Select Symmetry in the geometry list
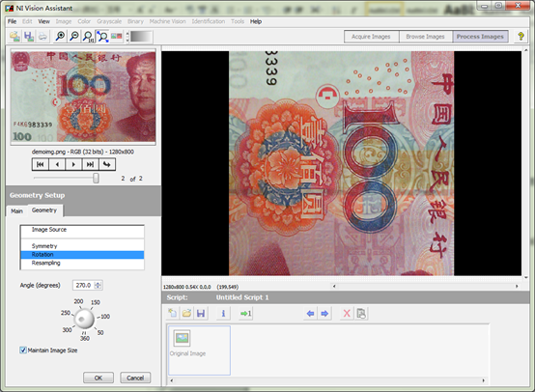The image size is (535, 392). click(x=82, y=246)
